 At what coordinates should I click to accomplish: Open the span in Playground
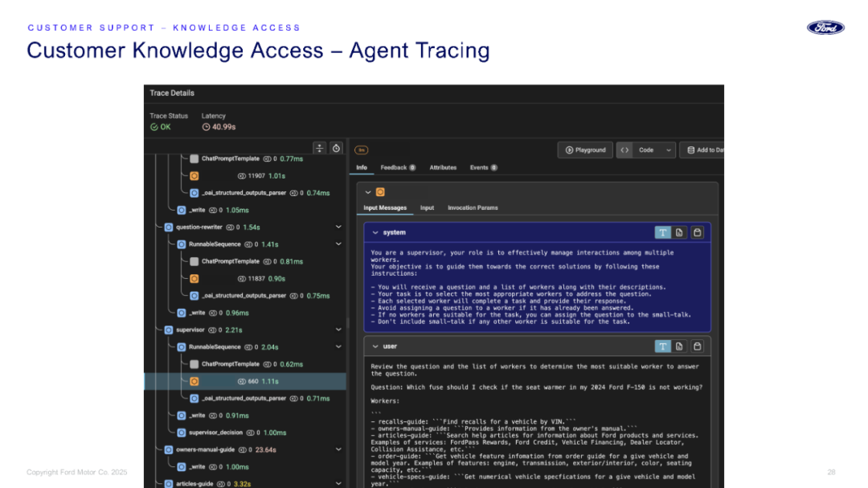585,150
